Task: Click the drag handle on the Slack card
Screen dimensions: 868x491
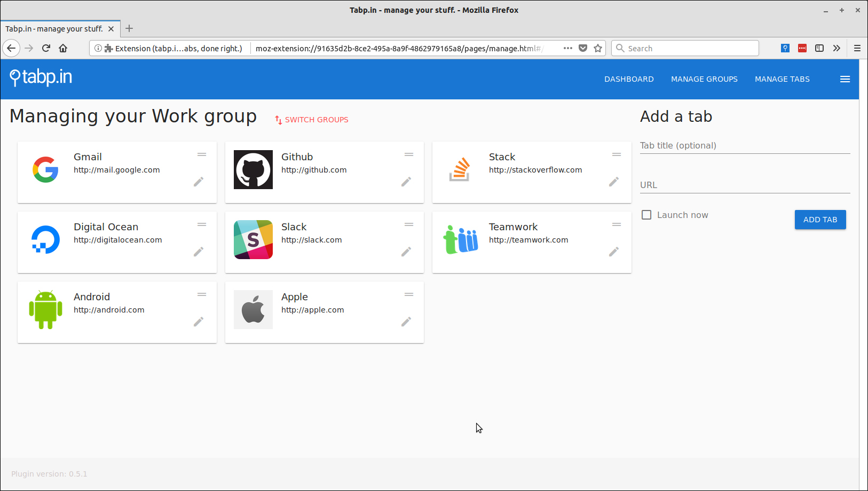Action: click(x=409, y=224)
